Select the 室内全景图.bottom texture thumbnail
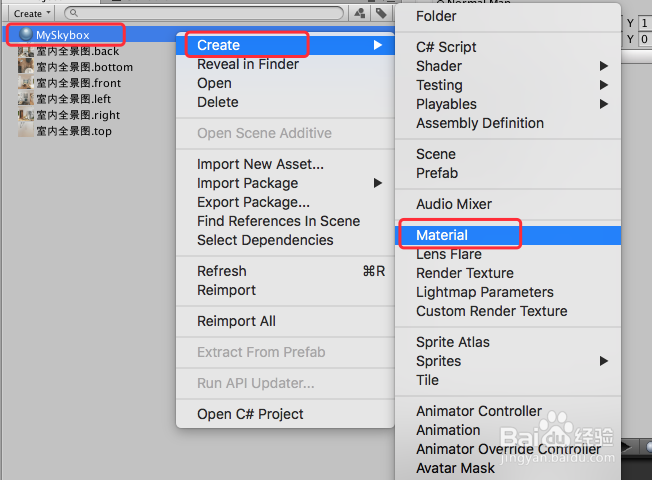Viewport: 652px width, 480px height. click(x=26, y=67)
